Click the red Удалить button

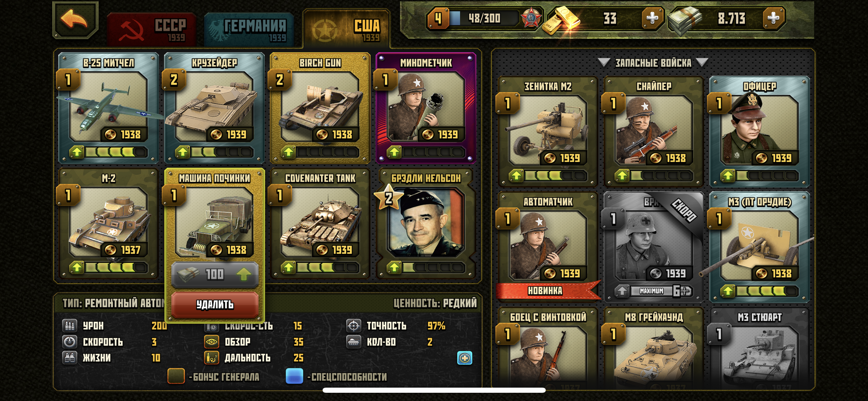(x=215, y=304)
